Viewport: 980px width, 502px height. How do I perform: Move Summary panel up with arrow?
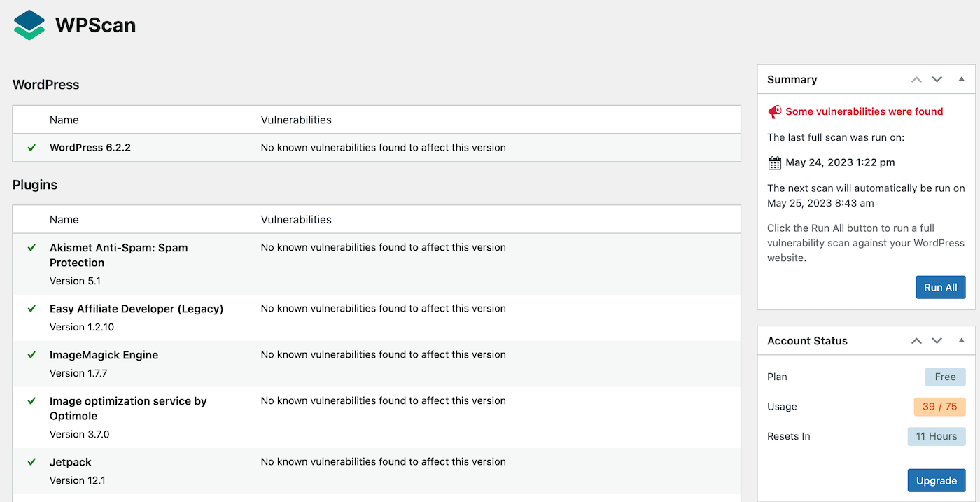coord(916,80)
